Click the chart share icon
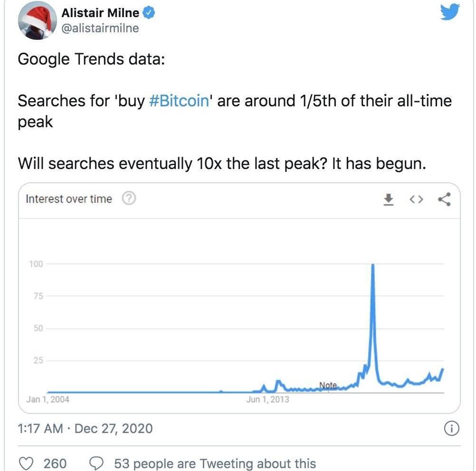Image resolution: width=476 pixels, height=471 pixels. pyautogui.click(x=444, y=199)
